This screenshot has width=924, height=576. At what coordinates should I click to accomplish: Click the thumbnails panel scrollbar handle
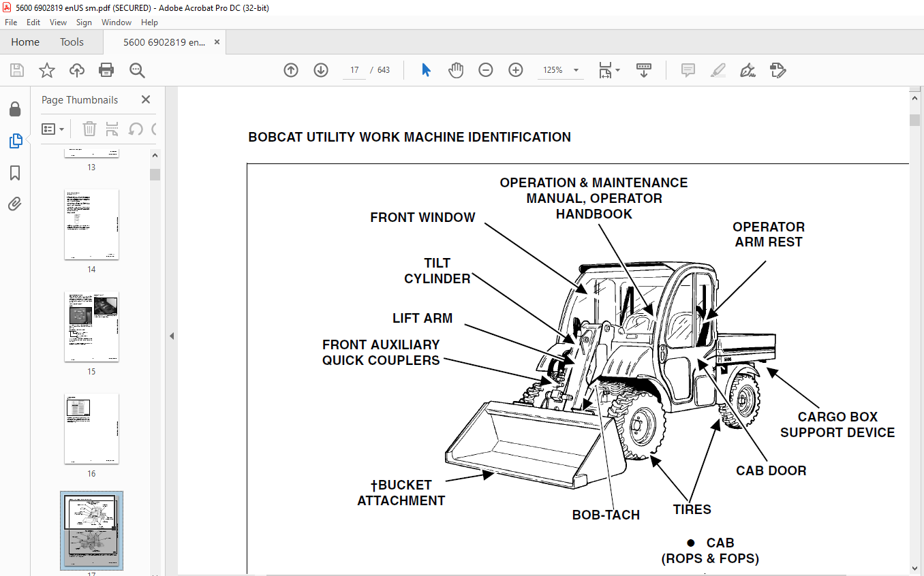pos(155,174)
